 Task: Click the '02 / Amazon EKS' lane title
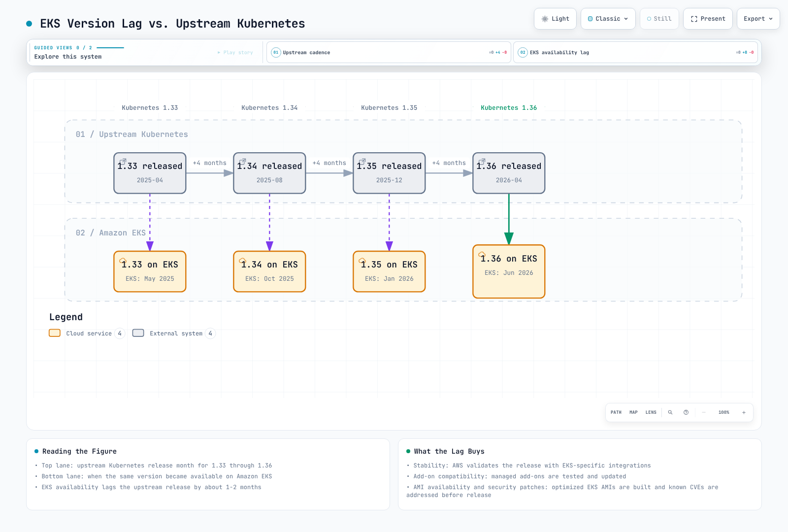111,233
